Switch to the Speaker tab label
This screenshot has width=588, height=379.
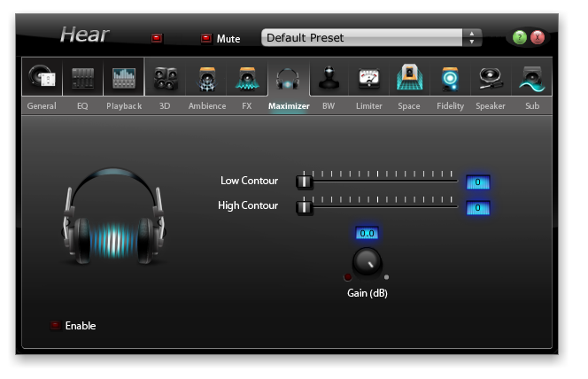point(491,106)
